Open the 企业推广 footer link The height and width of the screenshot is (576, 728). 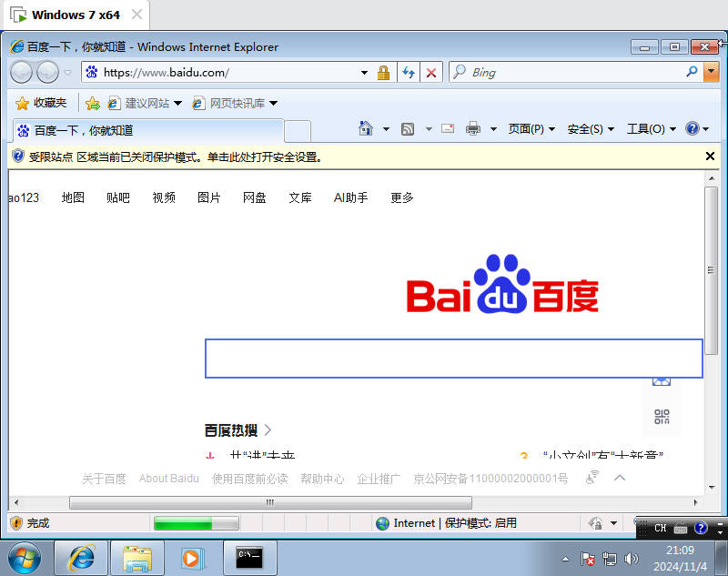tap(379, 479)
